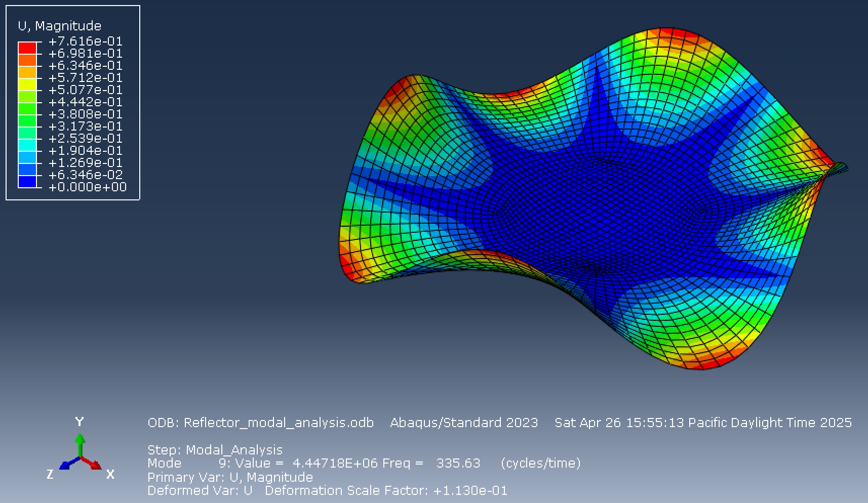Select the blue zero-value swatch in legend

[x=28, y=182]
